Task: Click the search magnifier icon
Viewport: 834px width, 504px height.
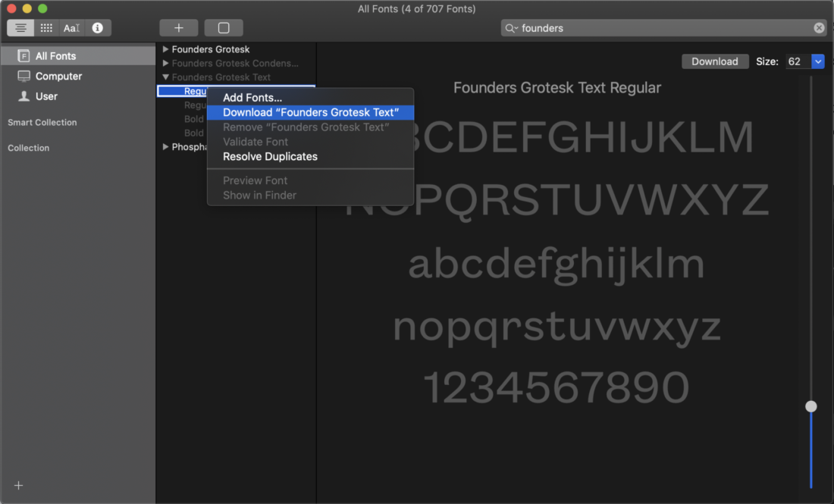Action: [x=510, y=28]
